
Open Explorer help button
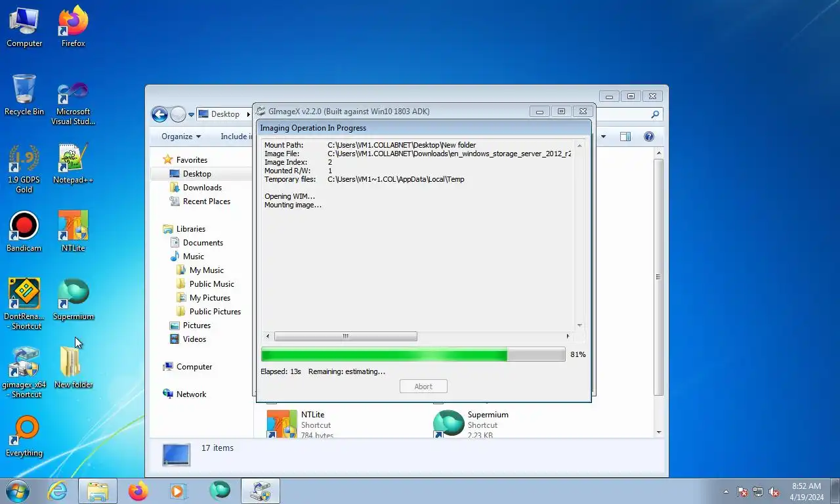(x=649, y=136)
